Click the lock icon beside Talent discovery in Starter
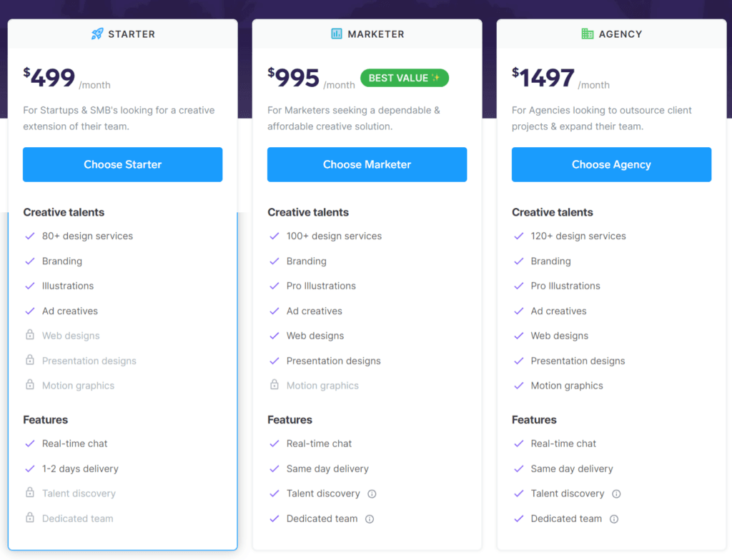 pyautogui.click(x=30, y=494)
